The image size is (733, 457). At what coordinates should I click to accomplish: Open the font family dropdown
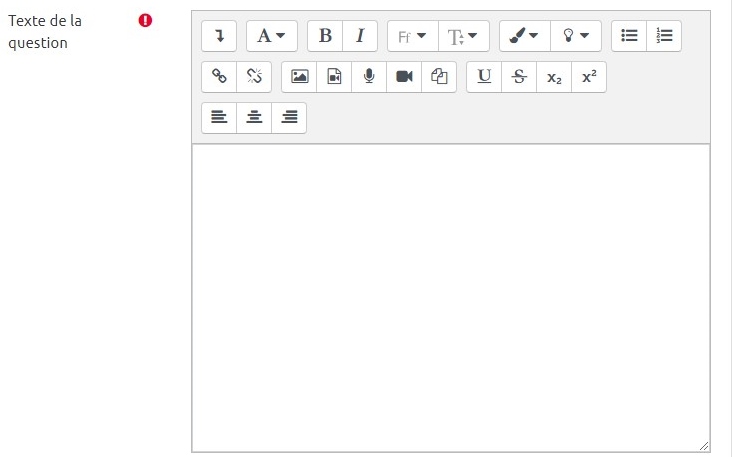tap(412, 36)
